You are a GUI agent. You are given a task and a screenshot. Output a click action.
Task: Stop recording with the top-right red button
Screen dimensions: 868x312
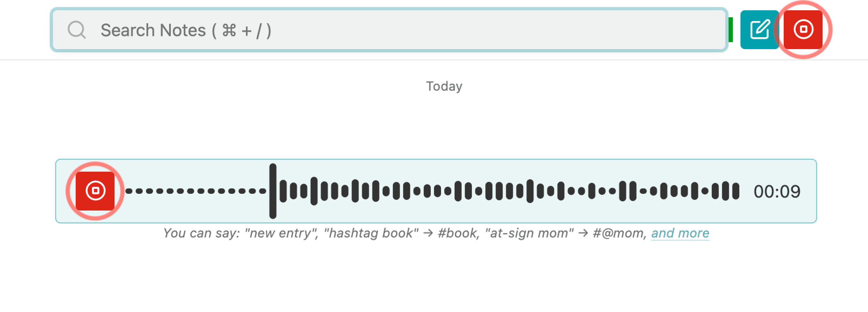tap(803, 29)
